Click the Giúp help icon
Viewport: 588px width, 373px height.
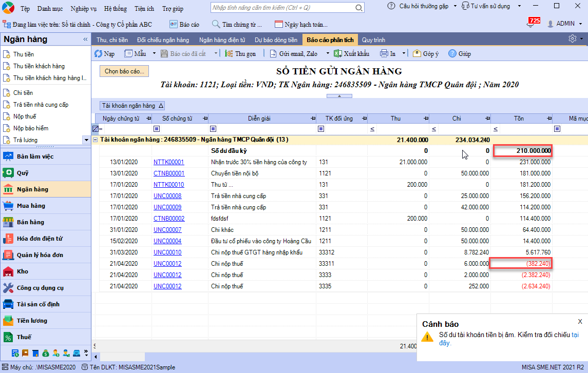click(452, 54)
